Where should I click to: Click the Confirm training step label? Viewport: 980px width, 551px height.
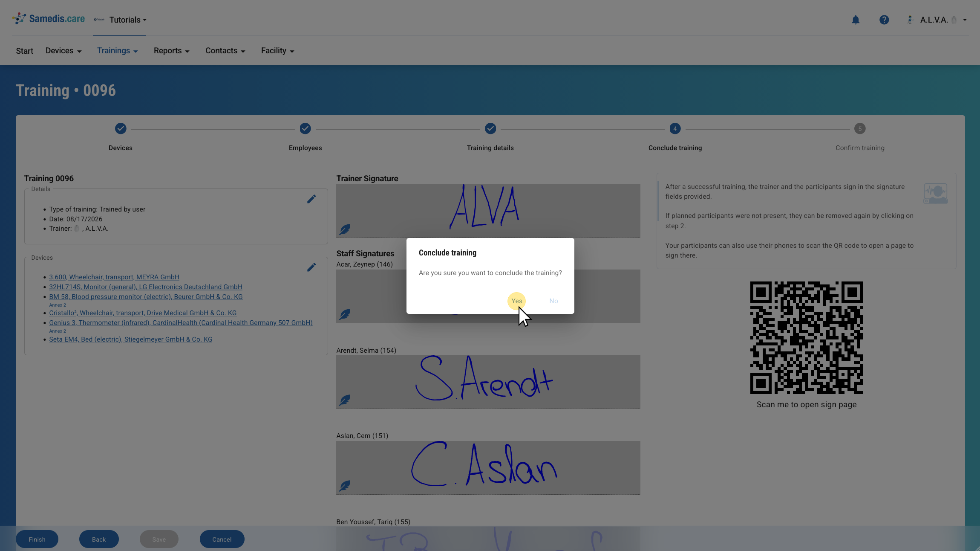click(860, 148)
